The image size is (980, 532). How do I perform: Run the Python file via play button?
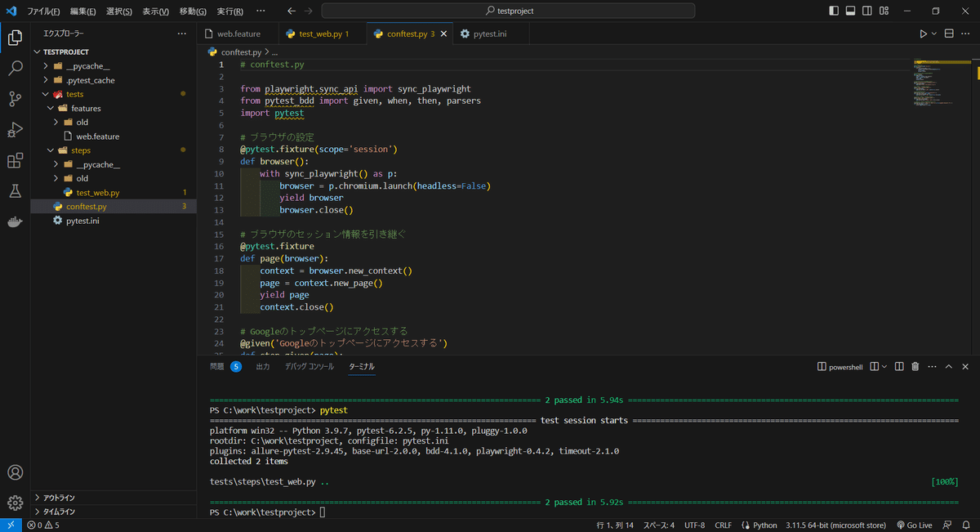coord(923,33)
